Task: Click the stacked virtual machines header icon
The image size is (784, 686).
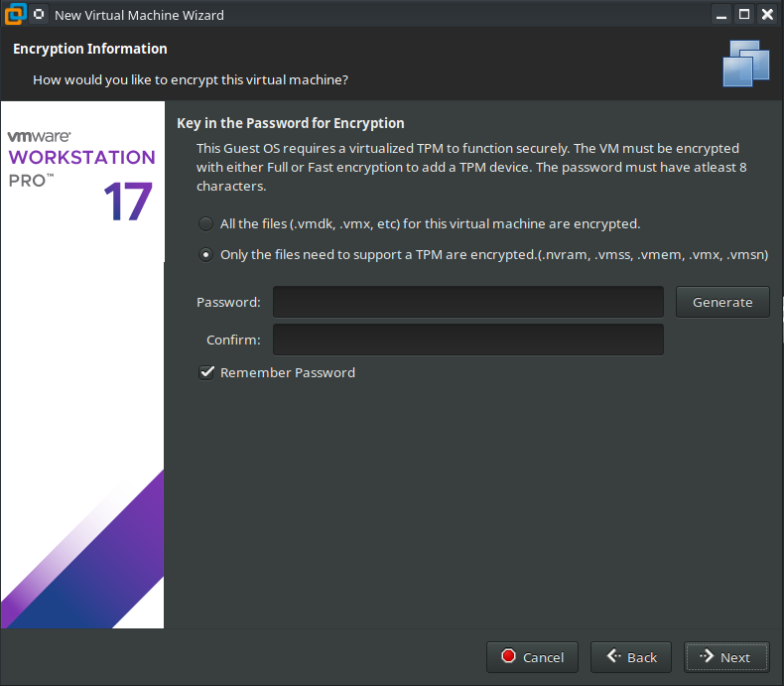Action: (x=746, y=64)
